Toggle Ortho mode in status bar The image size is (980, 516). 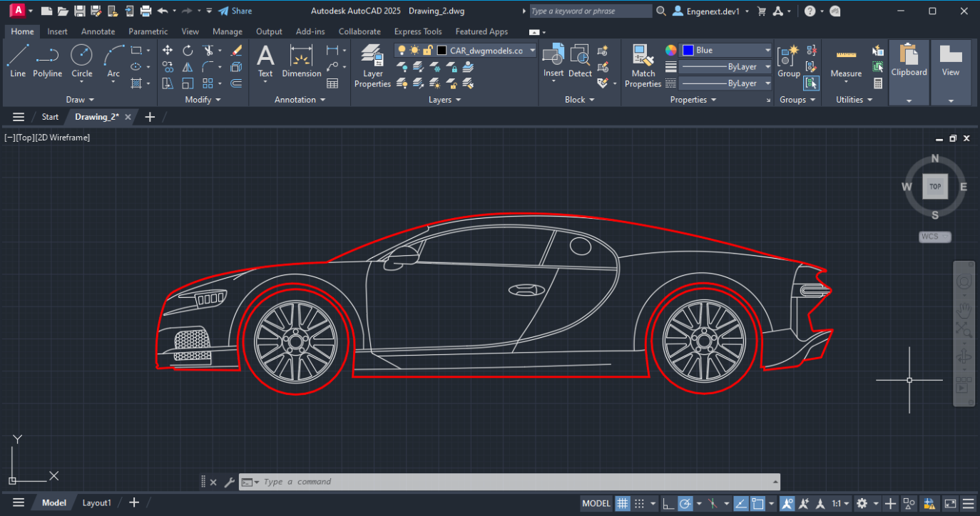(x=668, y=503)
